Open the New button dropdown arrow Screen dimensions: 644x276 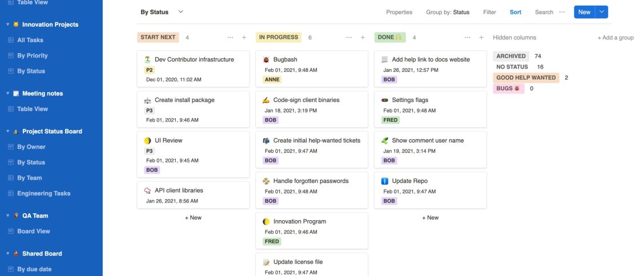click(x=601, y=12)
